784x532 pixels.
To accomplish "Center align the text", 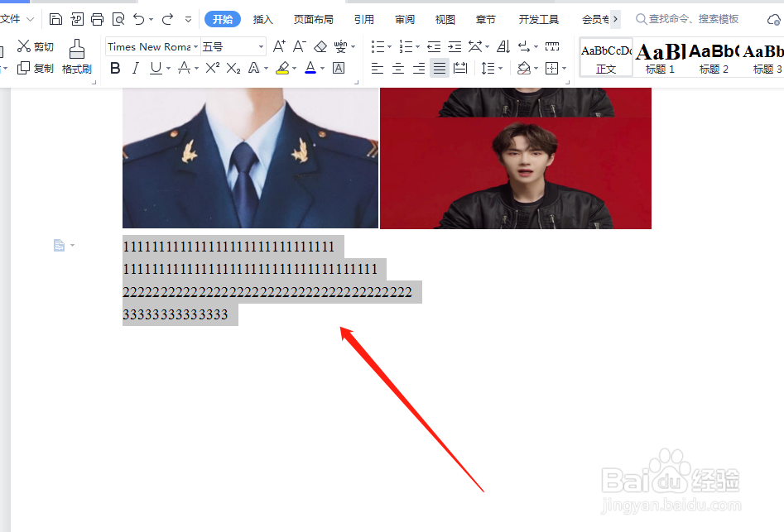I will (398, 68).
